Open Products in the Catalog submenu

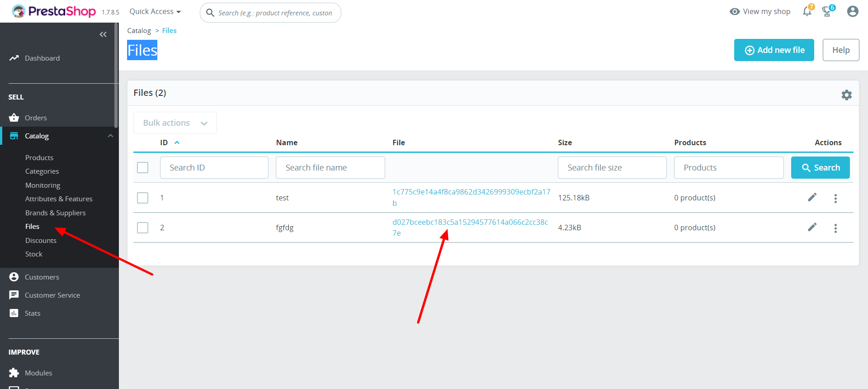pyautogui.click(x=39, y=157)
